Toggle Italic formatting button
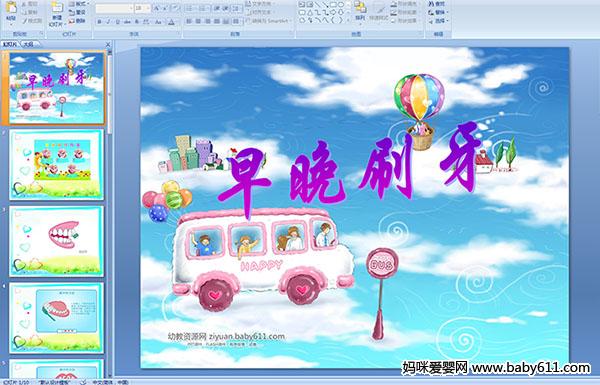Screen dimensions: 600x385 (108, 22)
